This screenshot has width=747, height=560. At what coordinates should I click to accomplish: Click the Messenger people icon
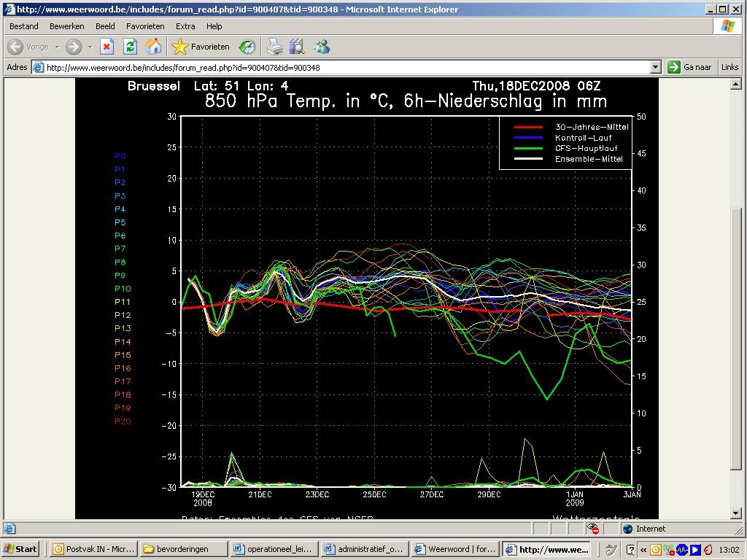coord(322,47)
